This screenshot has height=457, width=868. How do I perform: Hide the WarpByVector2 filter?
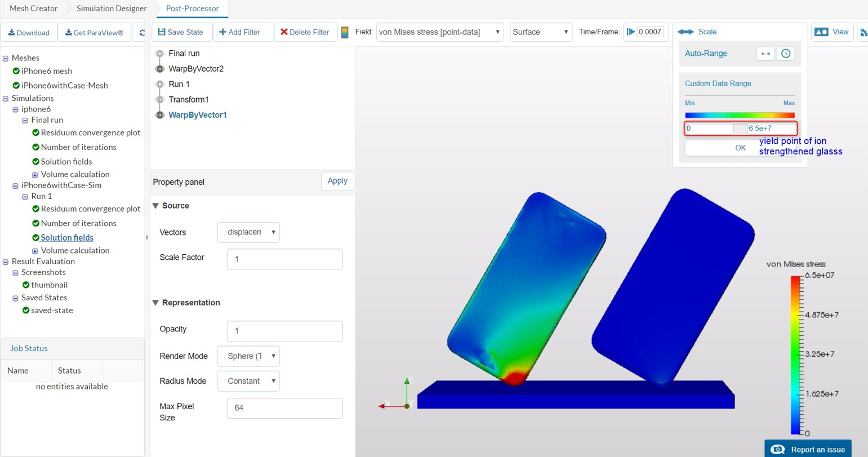coord(160,69)
